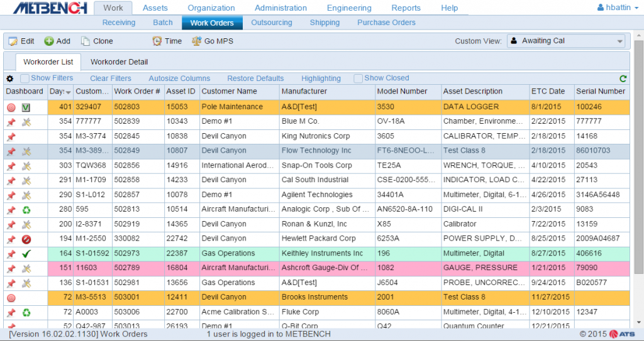Screen dimensions: 644x341
Task: Open the Custom View Awaiting Cal dropdown
Action: (x=566, y=41)
